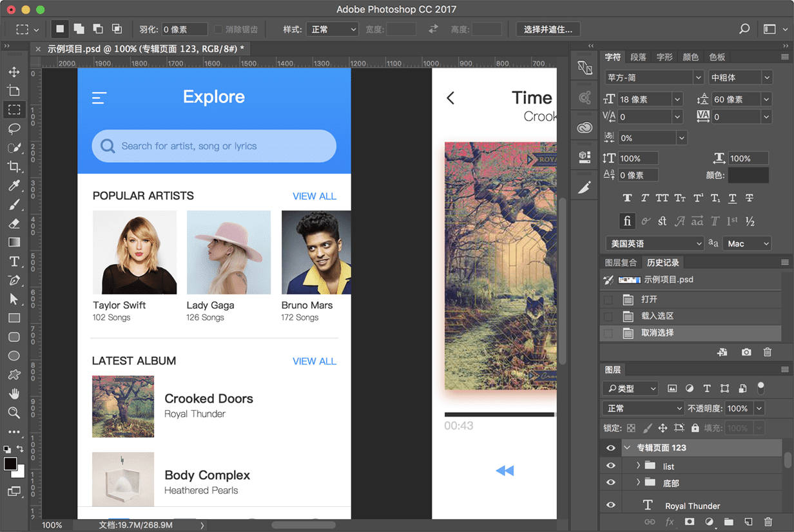This screenshot has height=532, width=794.
Task: Click the 选择并遮住 button
Action: (x=548, y=30)
